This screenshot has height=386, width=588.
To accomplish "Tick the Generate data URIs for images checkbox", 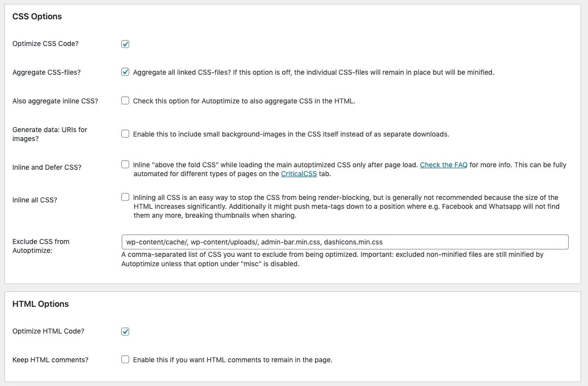I will [x=125, y=134].
